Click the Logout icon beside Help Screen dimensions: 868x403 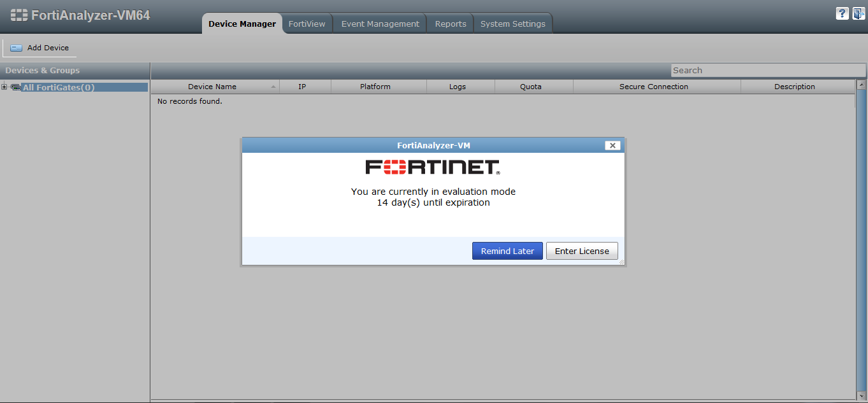coord(858,13)
